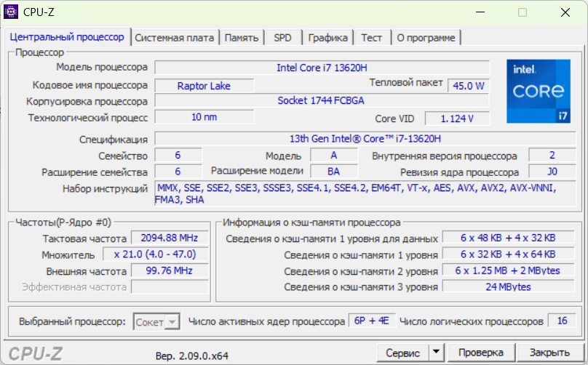Click the 10 nm process value
Viewport: 588px width, 365px height.
tap(204, 117)
